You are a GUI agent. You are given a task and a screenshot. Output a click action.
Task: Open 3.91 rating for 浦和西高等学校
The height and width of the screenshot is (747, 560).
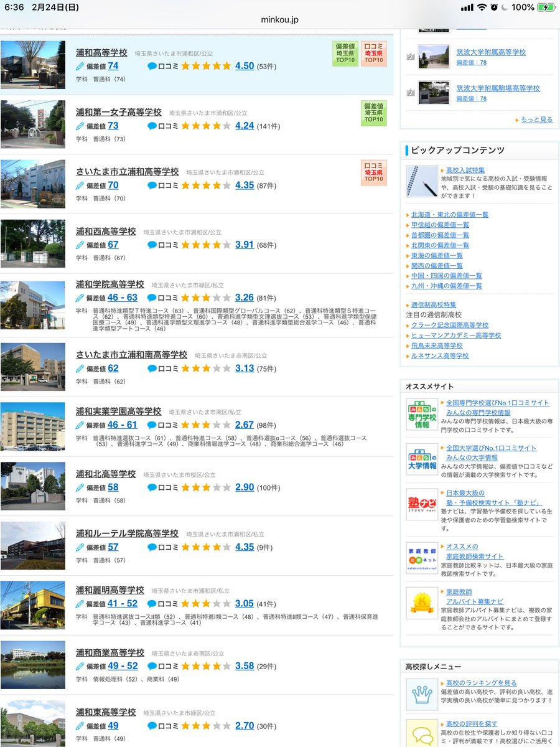click(x=245, y=245)
